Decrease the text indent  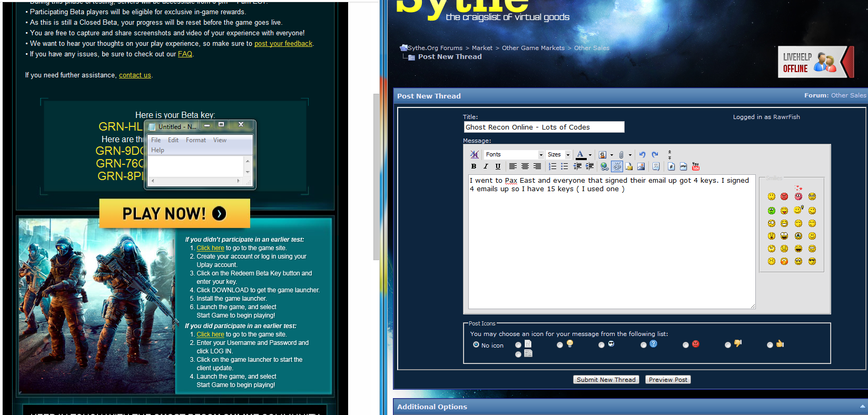[577, 166]
